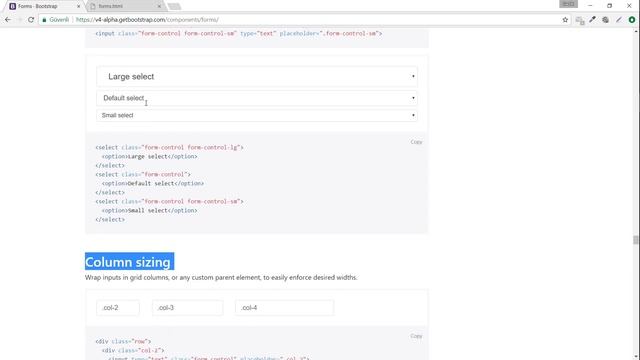Click code line with form-control-lg select
This screenshot has height=360, width=640.
coord(169,147)
